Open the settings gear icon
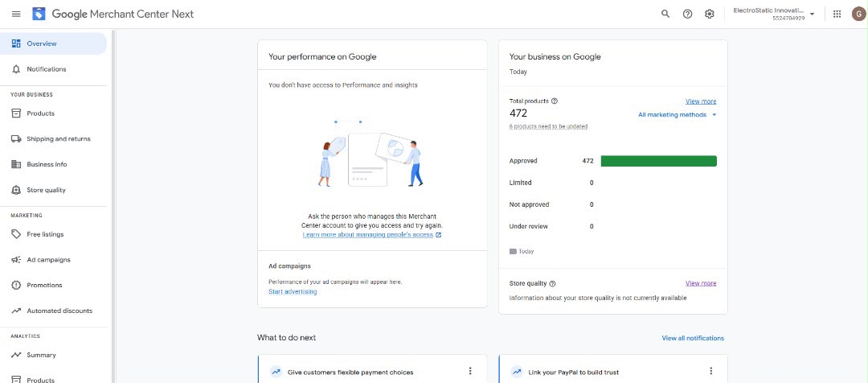Screen dimensions: 868x383 tap(709, 14)
